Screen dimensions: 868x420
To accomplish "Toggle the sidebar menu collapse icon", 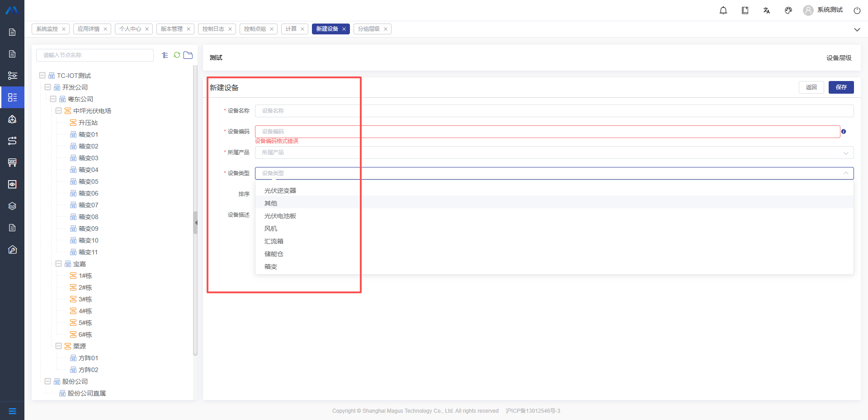I will [12, 411].
